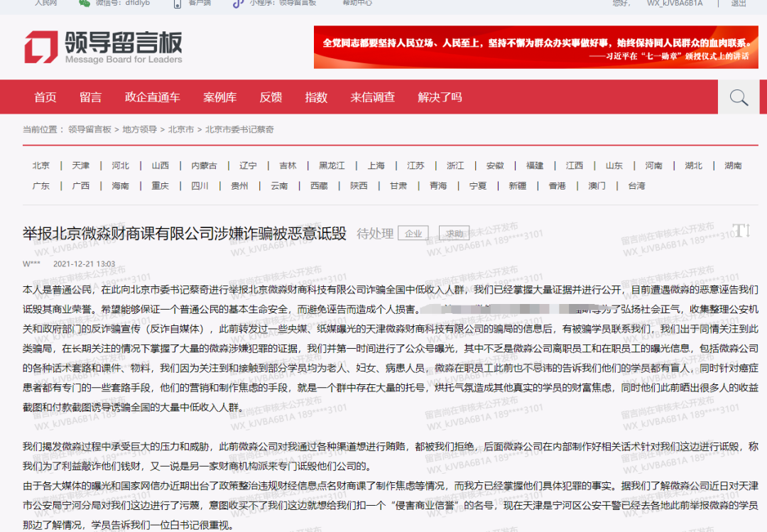
Task: Select the 重庆 region link
Action: pyautogui.click(x=160, y=185)
